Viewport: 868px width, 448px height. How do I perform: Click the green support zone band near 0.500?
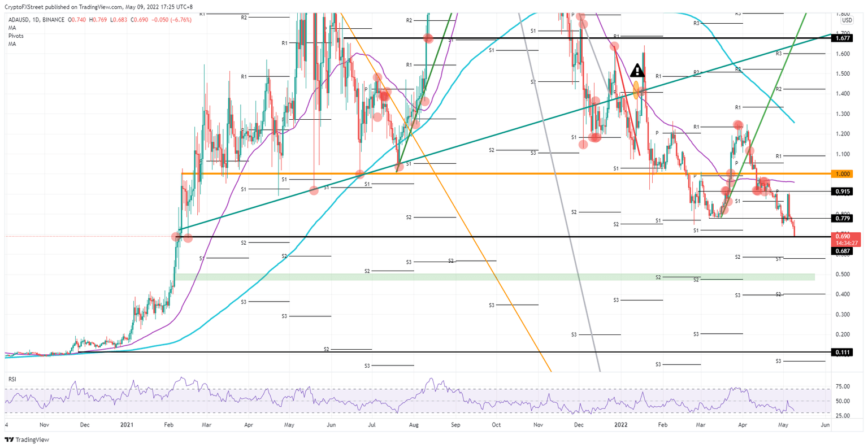click(452, 276)
